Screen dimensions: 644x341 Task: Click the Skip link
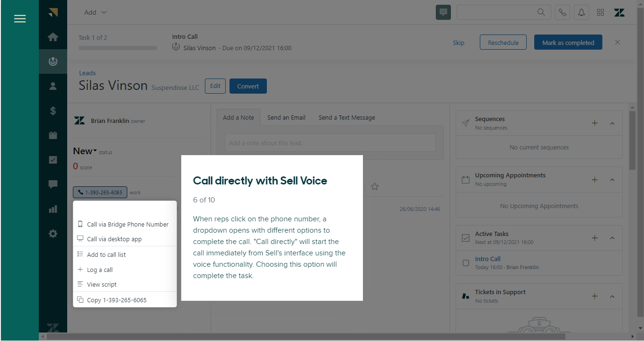click(459, 43)
